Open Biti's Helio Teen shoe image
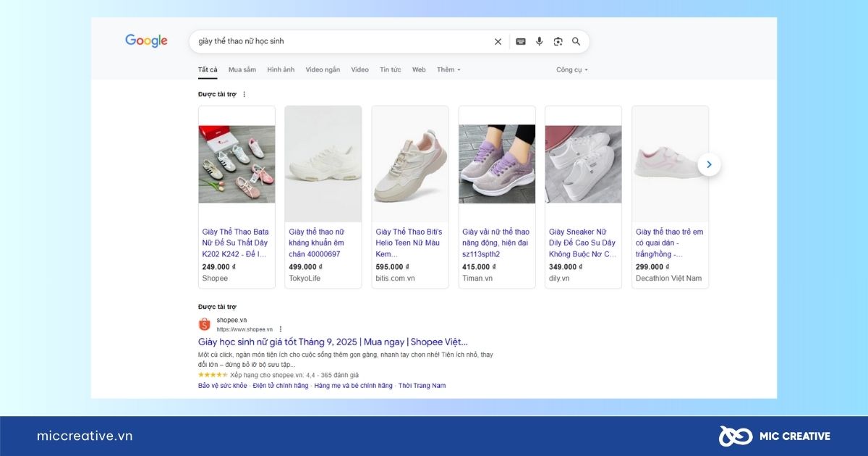 click(410, 164)
